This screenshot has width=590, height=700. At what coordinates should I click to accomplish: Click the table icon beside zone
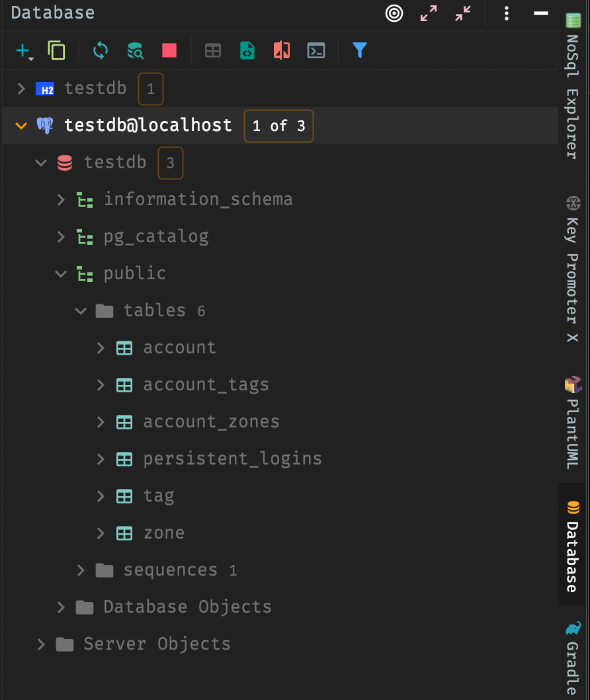pyautogui.click(x=124, y=533)
